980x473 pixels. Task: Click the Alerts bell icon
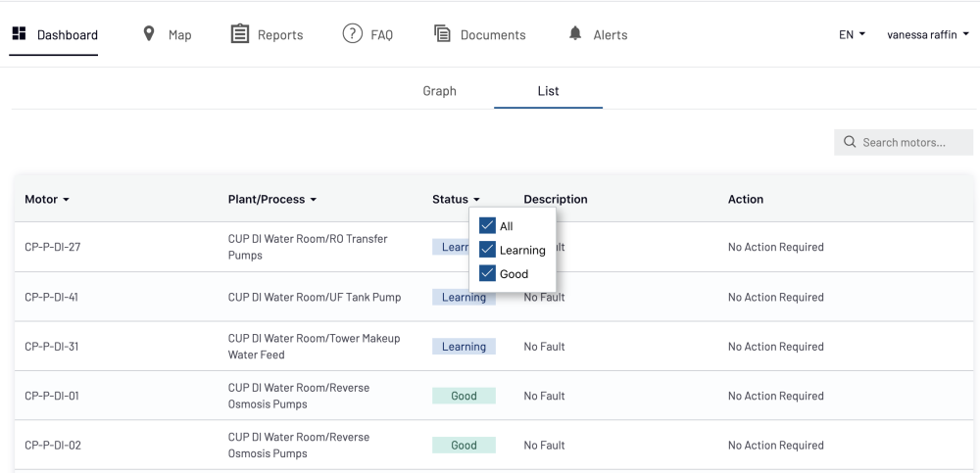pyautogui.click(x=575, y=34)
